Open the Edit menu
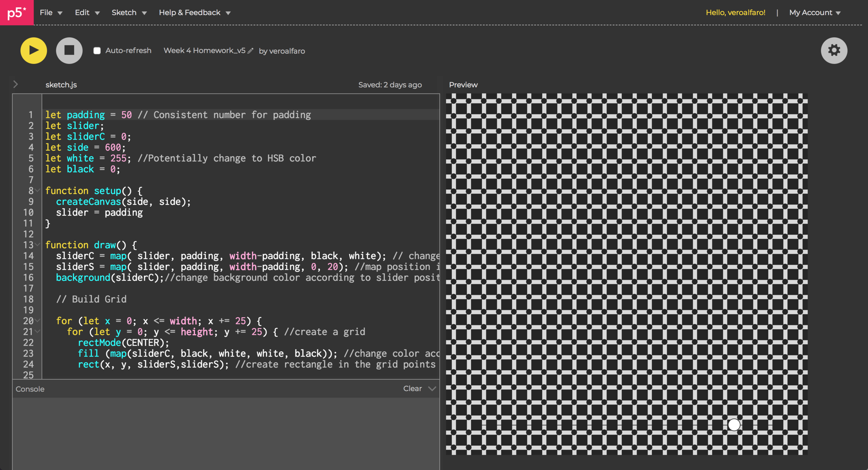This screenshot has width=868, height=470. tap(87, 12)
